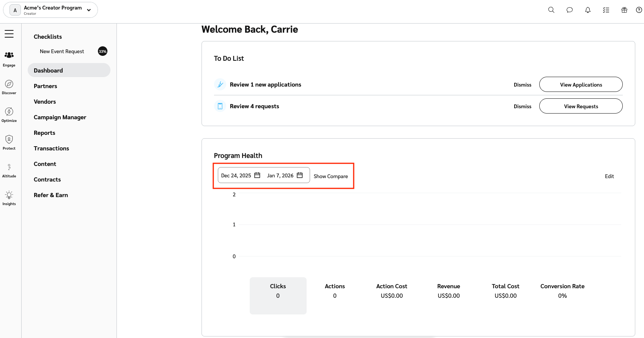Toggle Show Compare for Program Health
The width and height of the screenshot is (644, 338).
(331, 176)
